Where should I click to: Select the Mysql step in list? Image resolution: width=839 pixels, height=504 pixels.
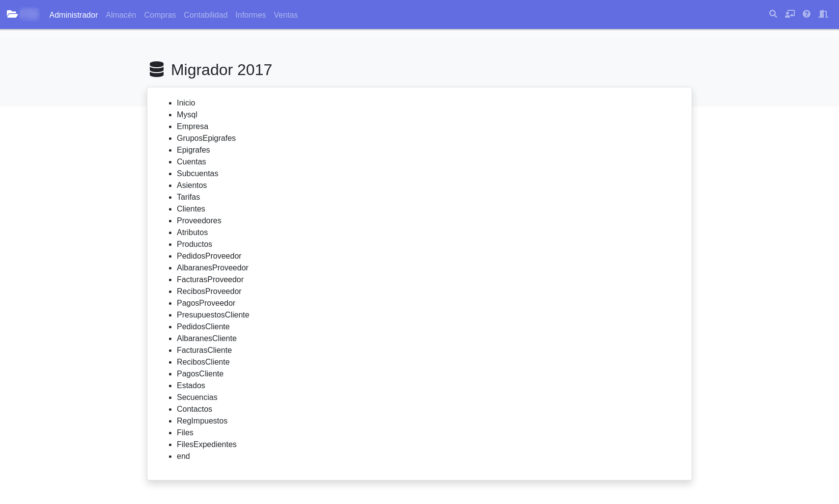tap(187, 114)
